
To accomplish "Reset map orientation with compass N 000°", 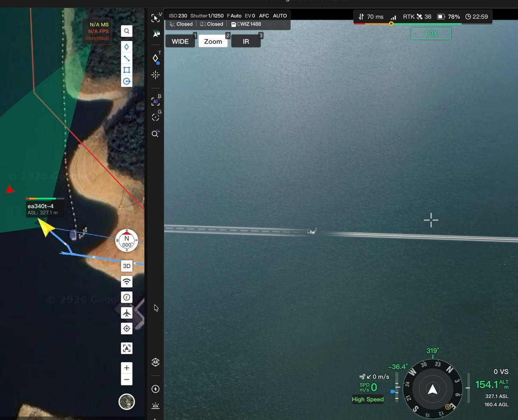I will coord(126,240).
